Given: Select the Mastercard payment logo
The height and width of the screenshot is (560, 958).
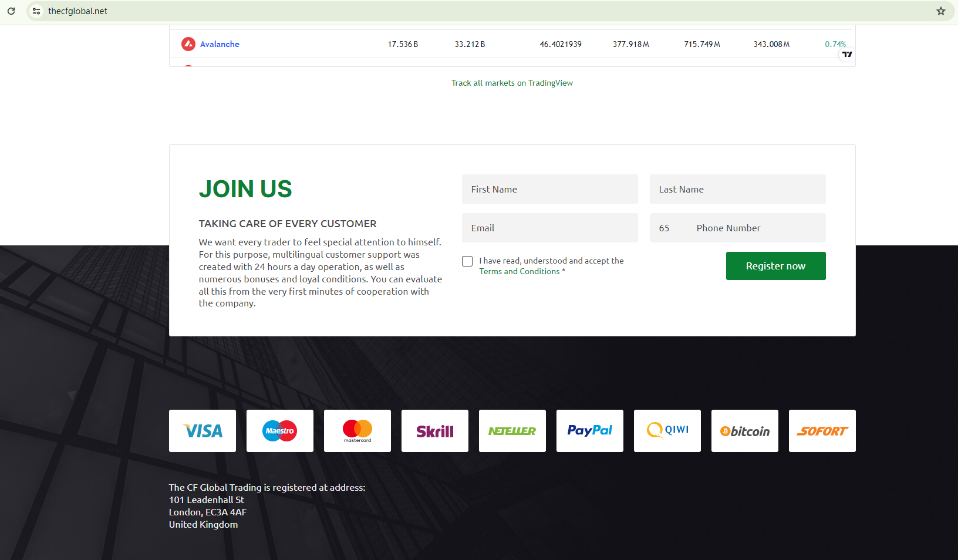Looking at the screenshot, I should point(357,431).
